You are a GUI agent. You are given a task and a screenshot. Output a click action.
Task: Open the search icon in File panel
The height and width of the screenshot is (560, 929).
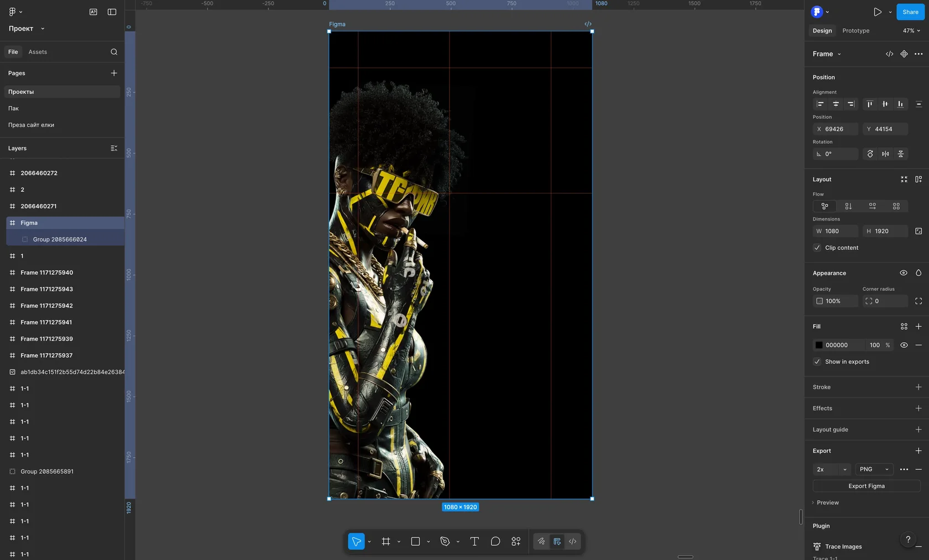[114, 52]
